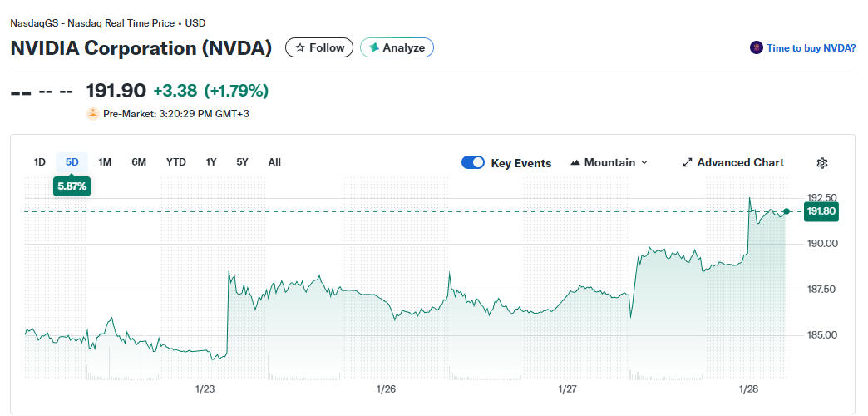Viewport: 868px width, 416px height.
Task: Click the Analyze sparkle icon
Action: tap(374, 48)
